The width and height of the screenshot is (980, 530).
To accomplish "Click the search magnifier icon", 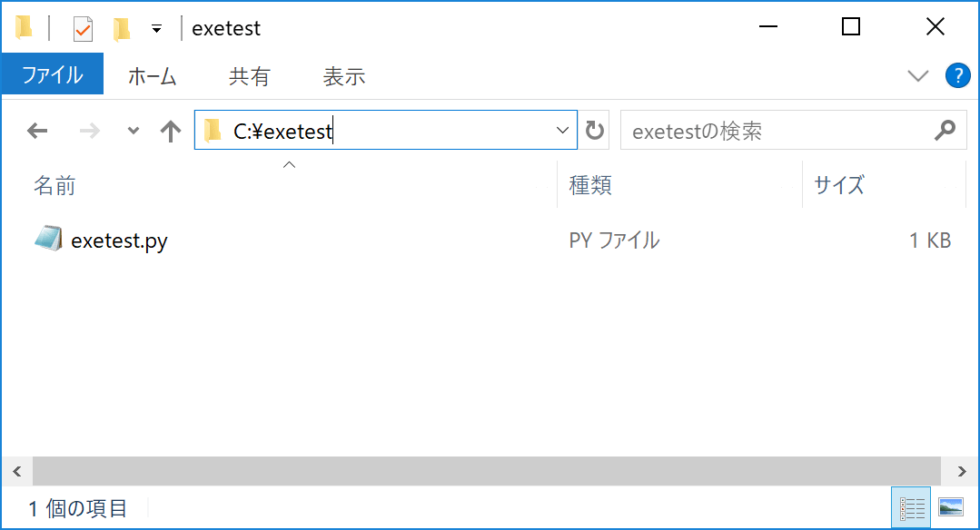I will (945, 131).
